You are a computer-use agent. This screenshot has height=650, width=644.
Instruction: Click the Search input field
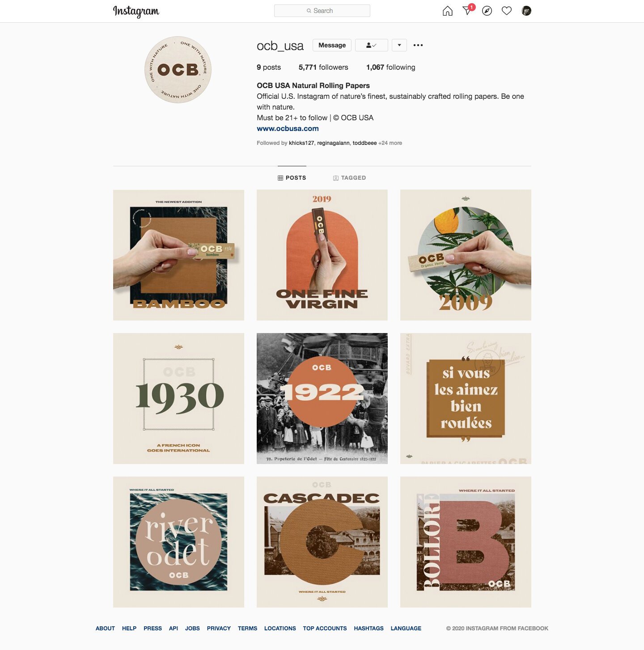322,11
